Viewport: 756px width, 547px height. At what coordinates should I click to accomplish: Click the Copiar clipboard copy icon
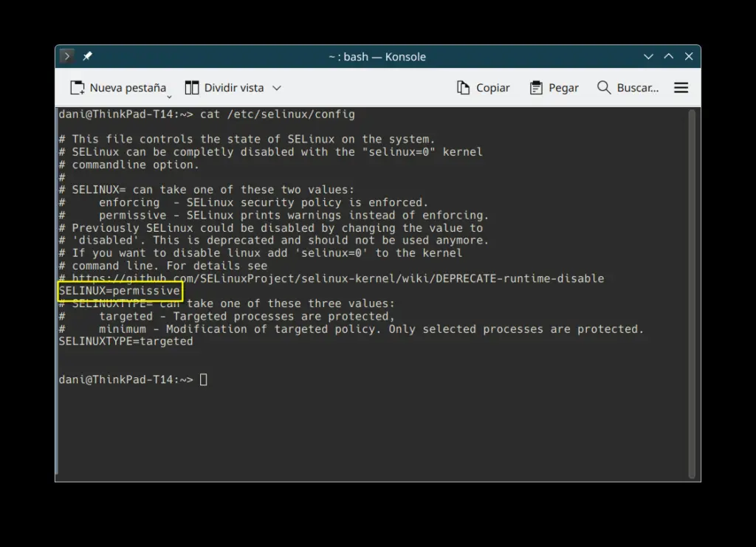[x=464, y=88]
